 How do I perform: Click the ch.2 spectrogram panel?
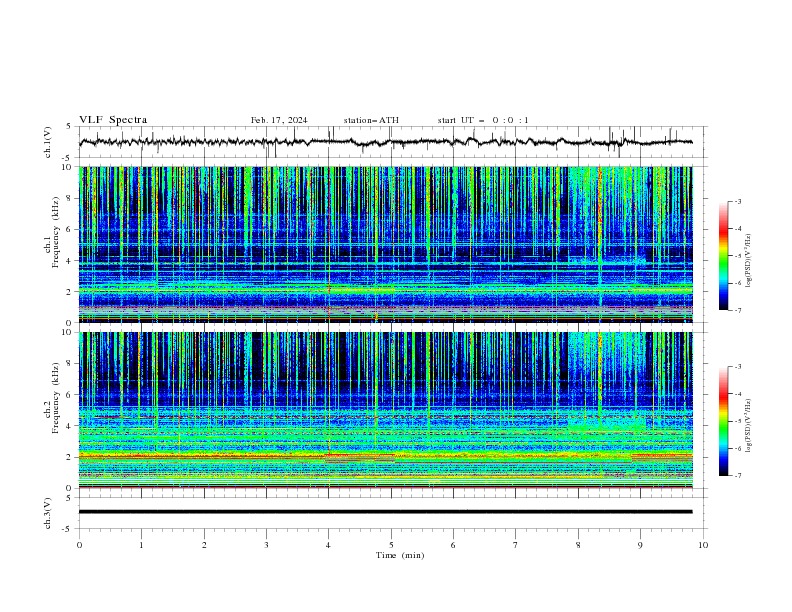(385, 410)
